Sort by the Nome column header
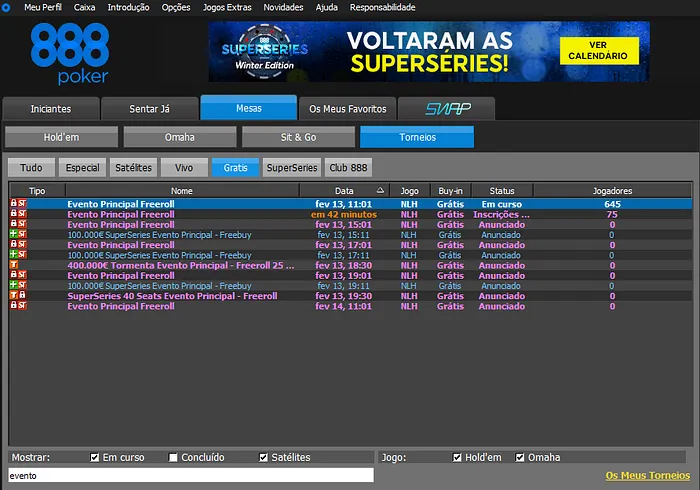 [182, 191]
